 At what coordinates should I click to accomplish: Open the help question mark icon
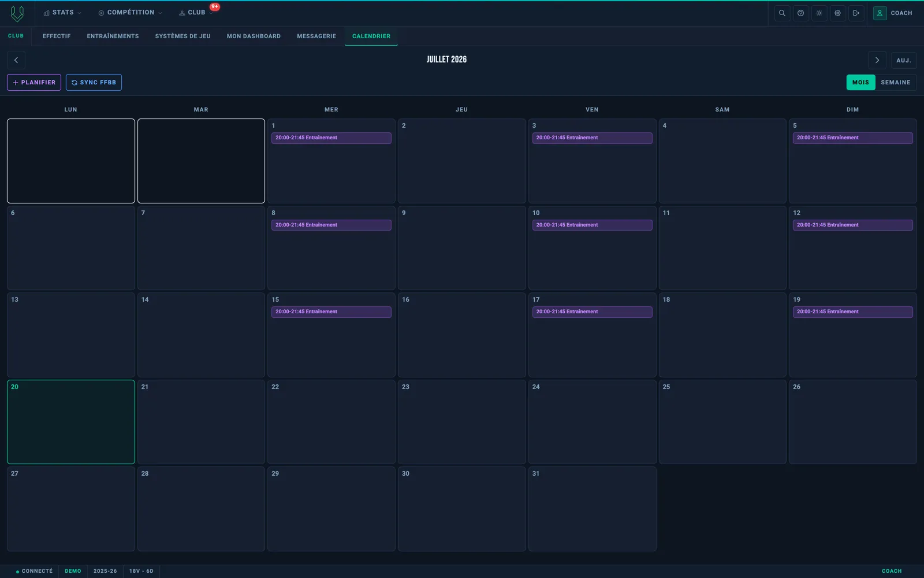[x=800, y=13]
